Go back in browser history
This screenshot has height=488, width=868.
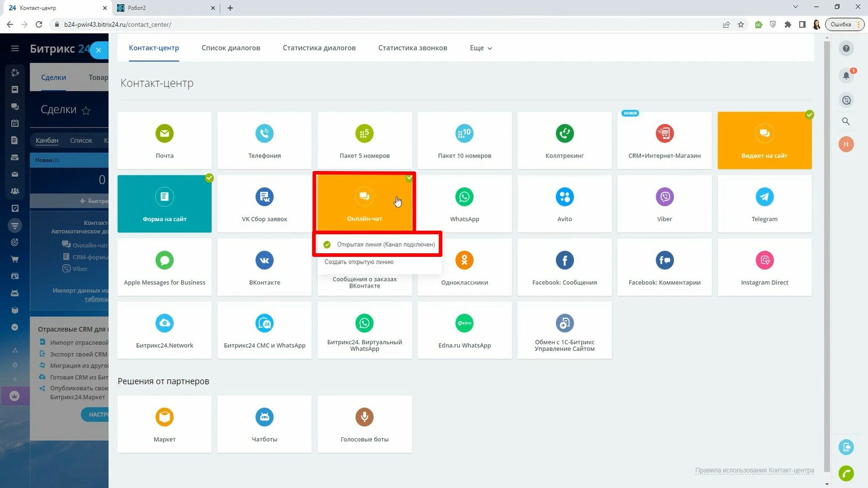10,24
